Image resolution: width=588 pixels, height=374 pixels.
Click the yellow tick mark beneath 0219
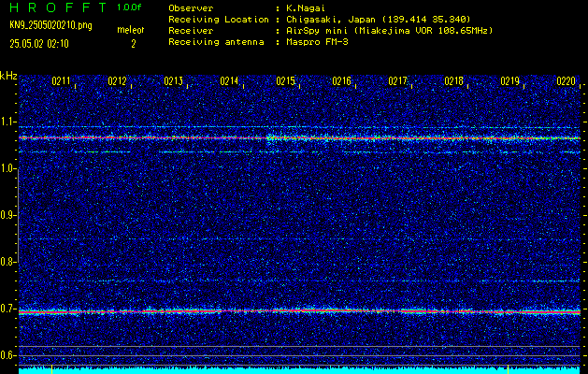[x=508, y=368]
